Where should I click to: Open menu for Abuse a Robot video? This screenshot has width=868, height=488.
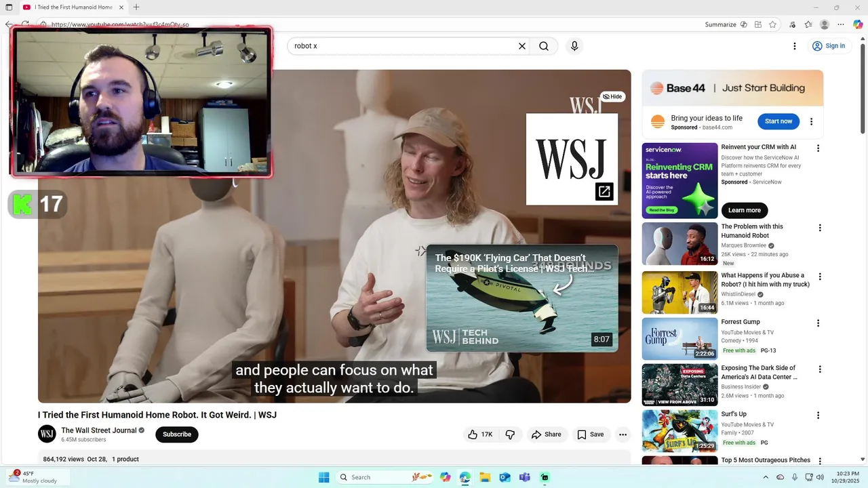point(819,277)
